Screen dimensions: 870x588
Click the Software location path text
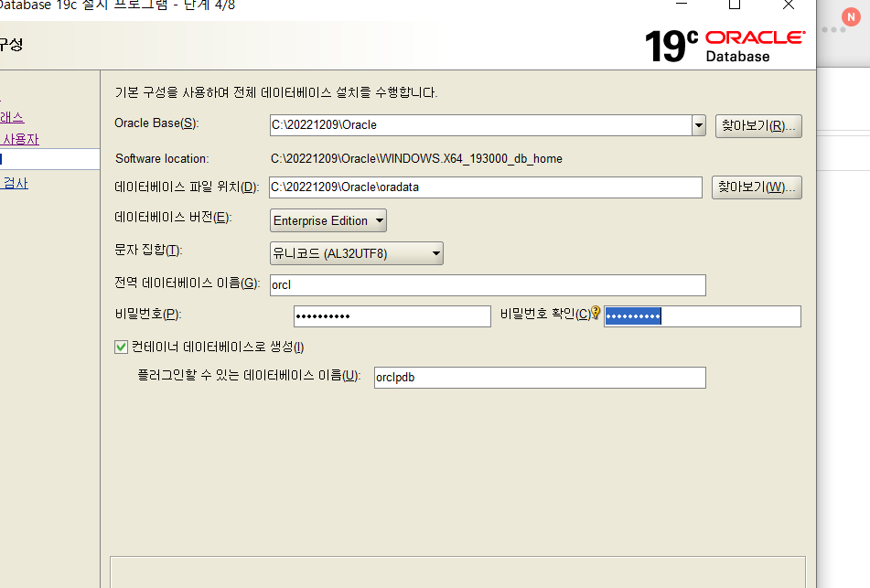point(416,158)
